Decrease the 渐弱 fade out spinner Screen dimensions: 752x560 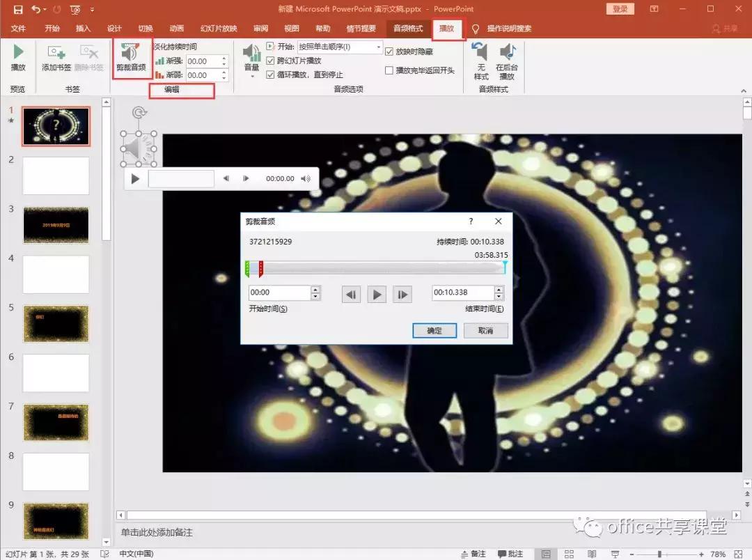tap(224, 78)
